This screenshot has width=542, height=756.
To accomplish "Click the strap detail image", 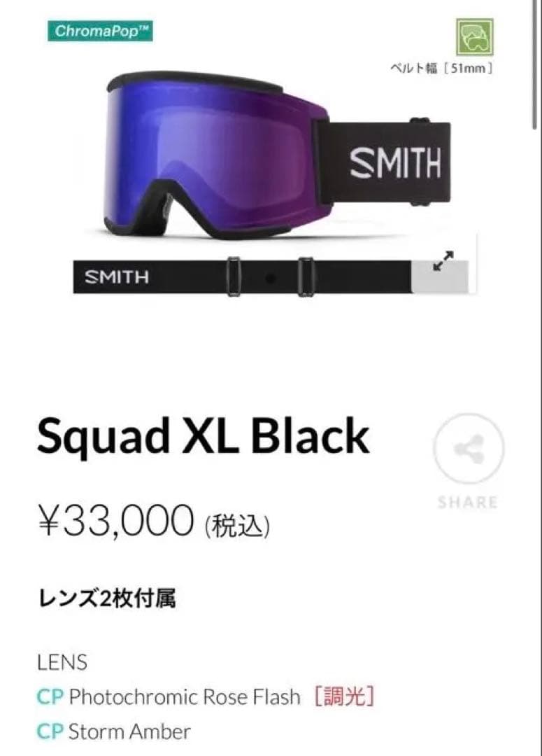I will (x=270, y=277).
